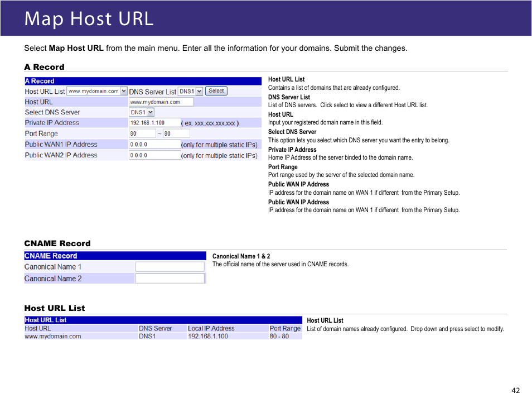Image resolution: width=532 pixels, height=412 pixels.
Task: Click the Public WAN2 IP Address field
Action: [x=154, y=155]
